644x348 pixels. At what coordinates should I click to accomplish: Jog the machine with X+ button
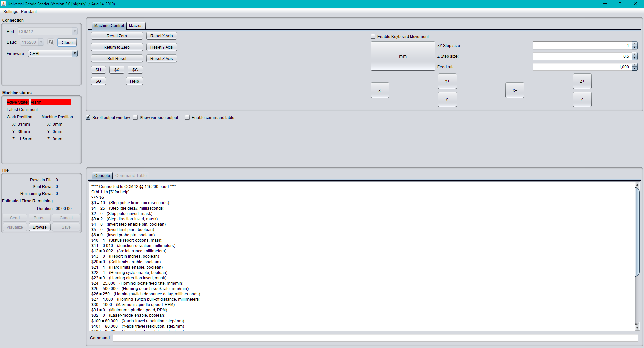coord(515,91)
